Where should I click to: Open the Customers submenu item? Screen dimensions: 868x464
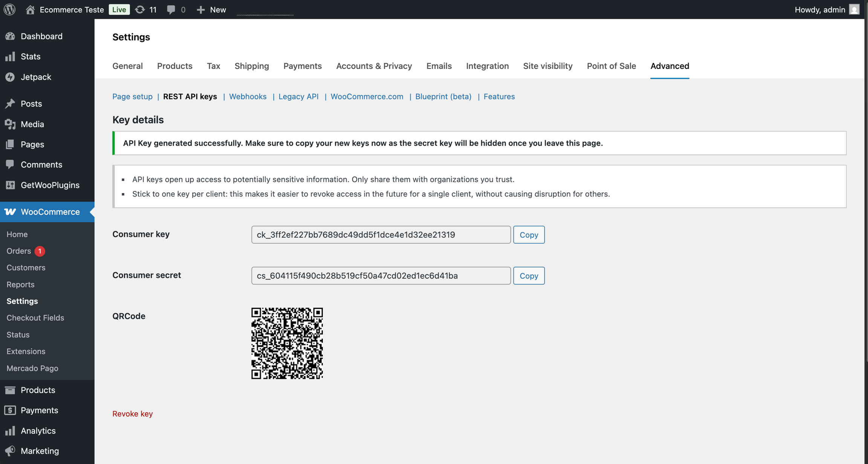[26, 268]
